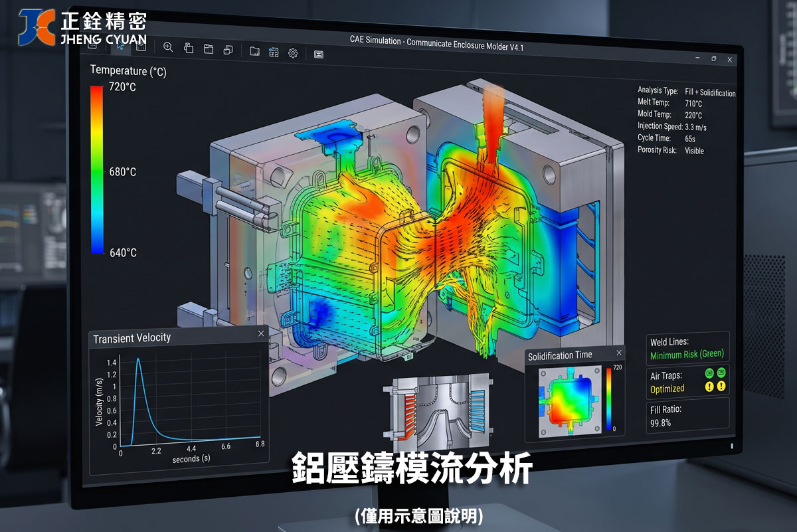Viewport: 797px width, 532px height.
Task: Click the Temperature legend color bar
Action: click(x=97, y=169)
